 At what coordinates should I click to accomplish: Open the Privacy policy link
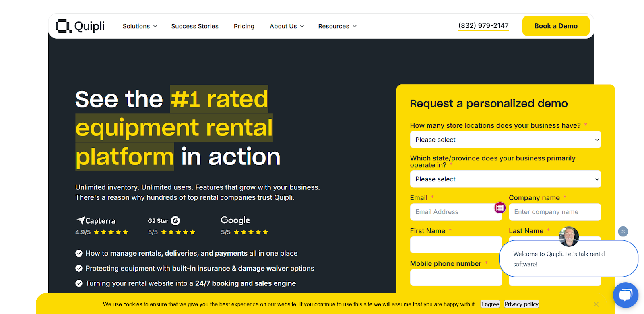click(x=522, y=304)
